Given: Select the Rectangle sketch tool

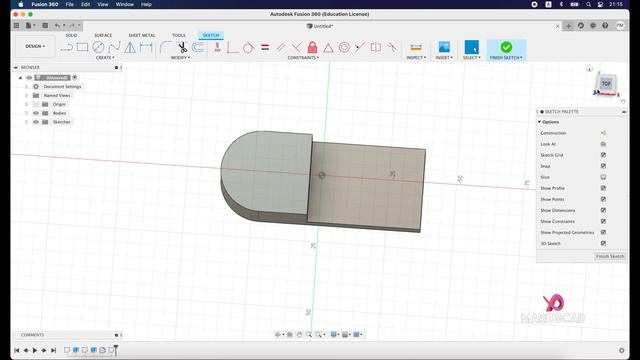Looking at the screenshot, I should click(x=82, y=47).
